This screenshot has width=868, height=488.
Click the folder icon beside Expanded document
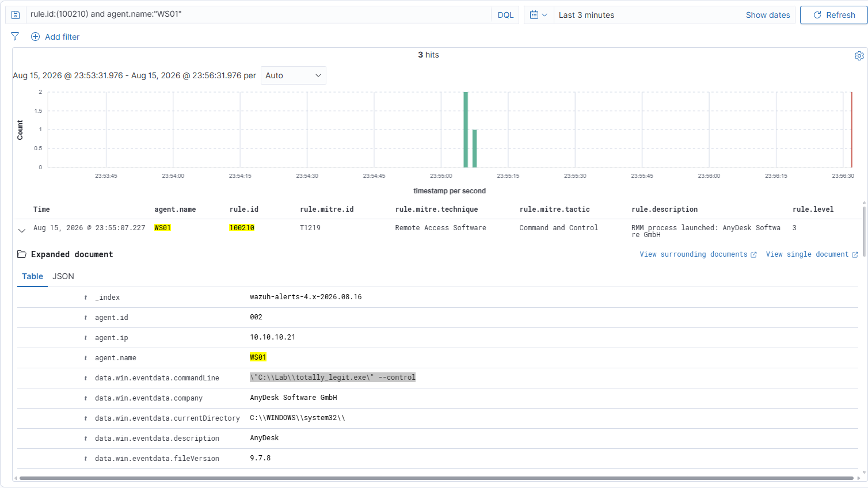(x=22, y=254)
